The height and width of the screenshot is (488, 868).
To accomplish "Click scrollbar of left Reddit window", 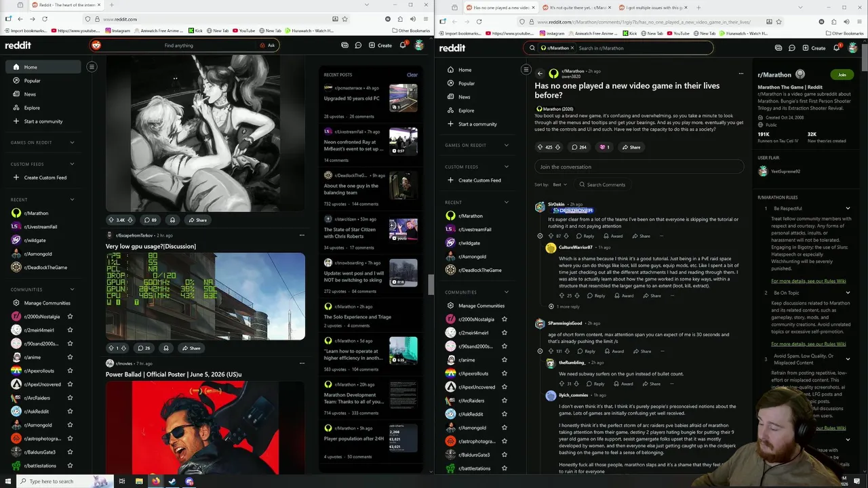I will pos(430,285).
